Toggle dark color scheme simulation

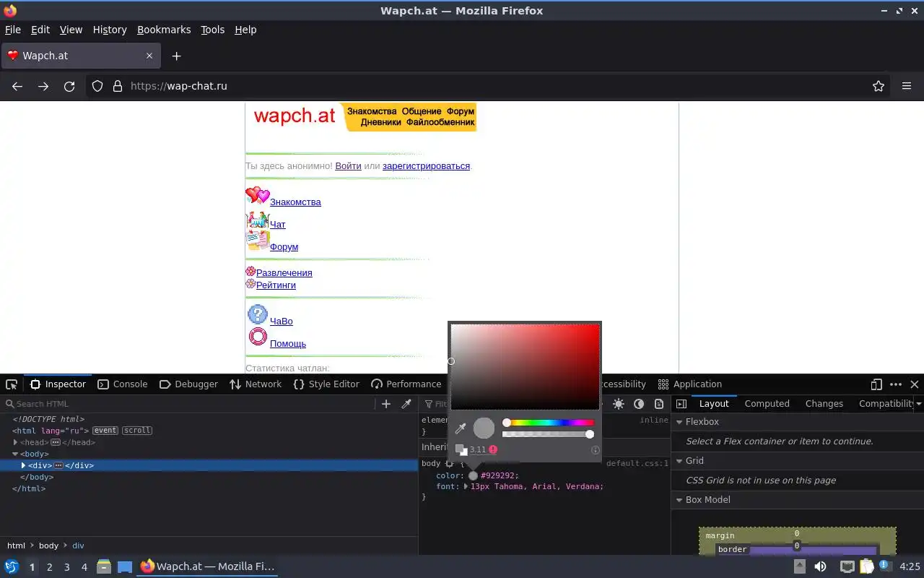639,404
